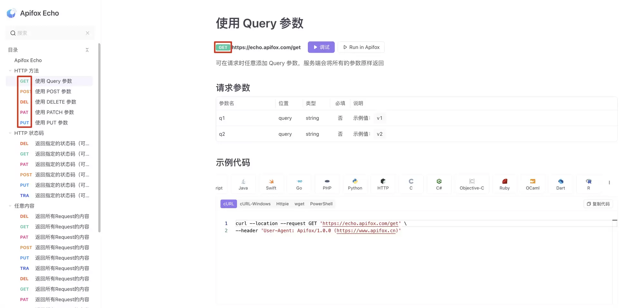Screen dimensions: 644x308
Task: Open the echo.apifox.com/get link in code
Action: (360, 223)
